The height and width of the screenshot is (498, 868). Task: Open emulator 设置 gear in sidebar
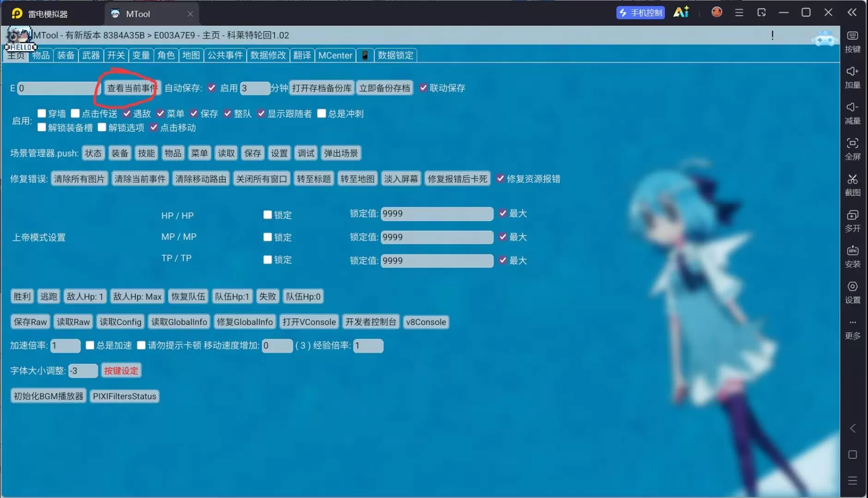[852, 293]
